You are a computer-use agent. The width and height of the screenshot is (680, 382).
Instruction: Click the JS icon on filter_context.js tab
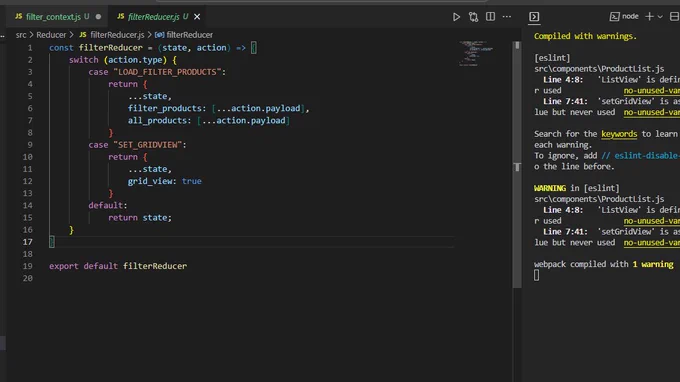[x=19, y=16]
